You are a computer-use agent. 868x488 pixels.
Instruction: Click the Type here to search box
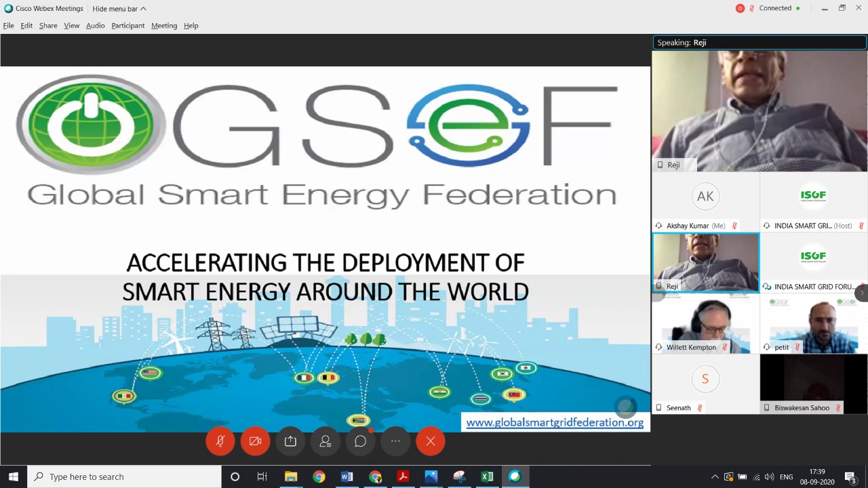click(x=124, y=476)
